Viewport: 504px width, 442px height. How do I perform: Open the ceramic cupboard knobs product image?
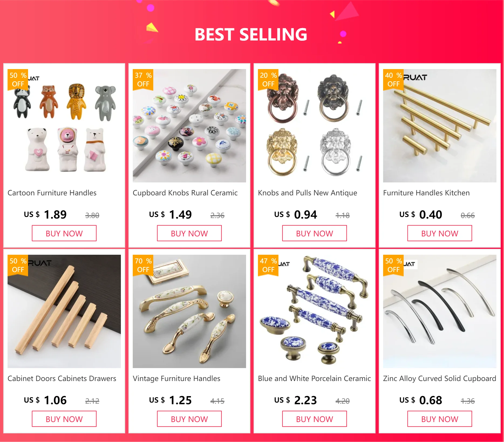click(189, 126)
